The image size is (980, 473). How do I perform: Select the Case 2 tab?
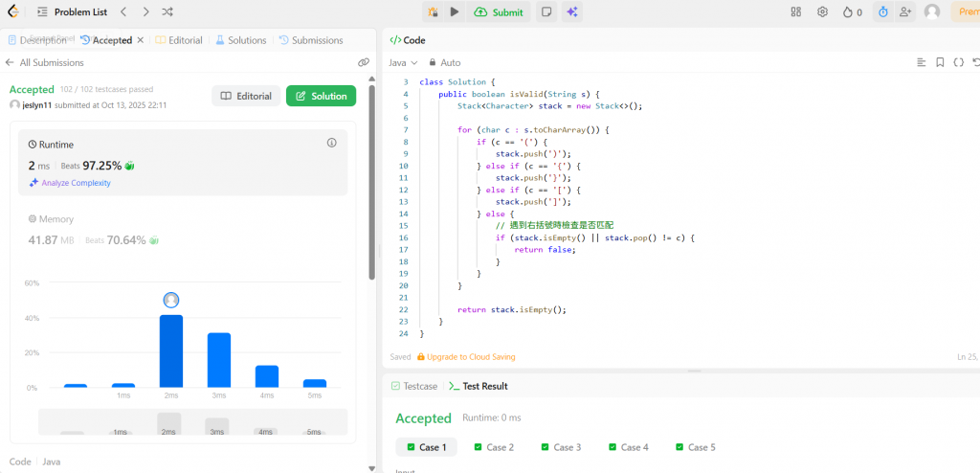(x=495, y=447)
